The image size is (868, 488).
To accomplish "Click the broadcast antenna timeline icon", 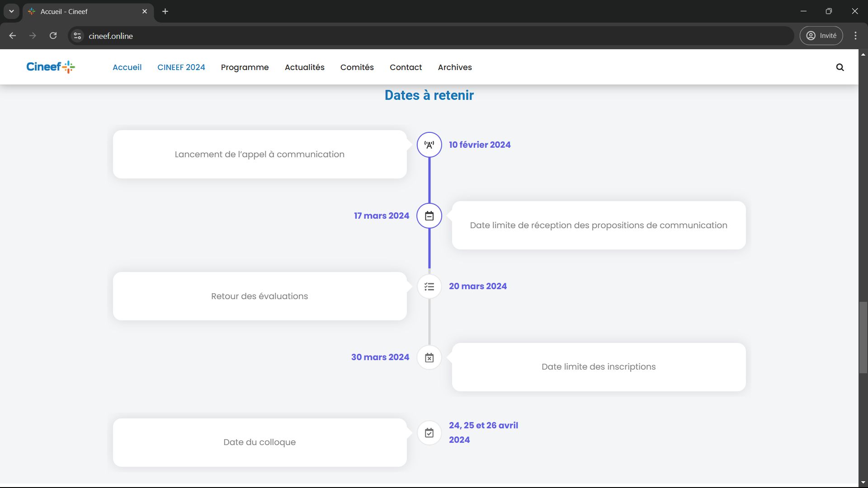I will [x=429, y=145].
